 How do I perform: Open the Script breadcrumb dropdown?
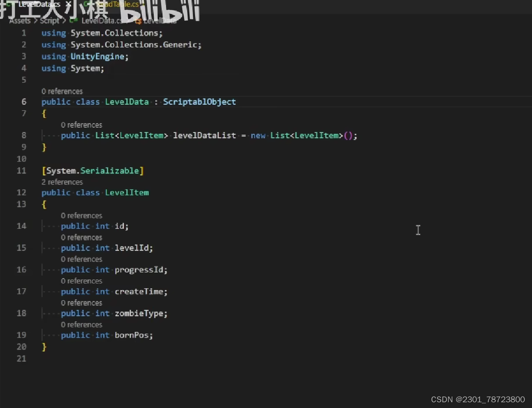[x=49, y=21]
